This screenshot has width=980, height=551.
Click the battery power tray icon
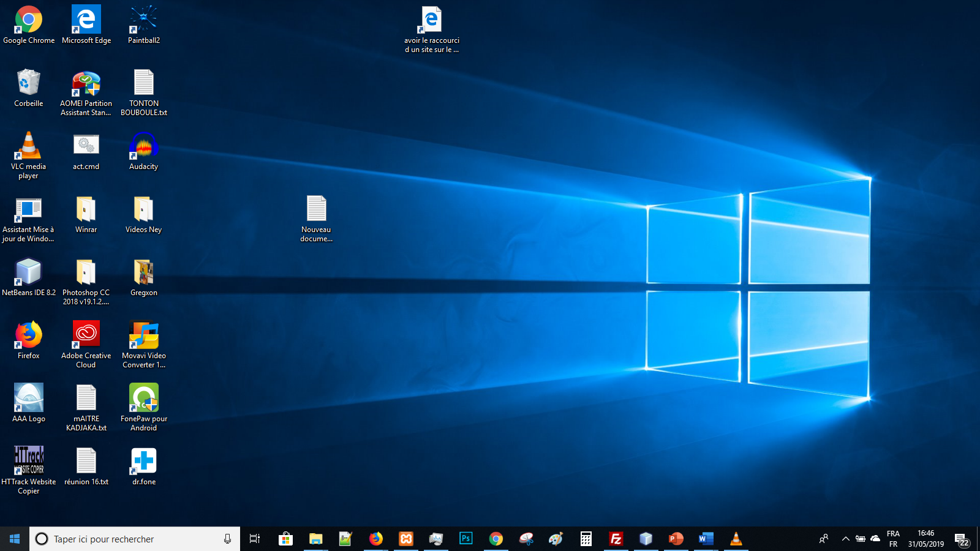pyautogui.click(x=860, y=539)
